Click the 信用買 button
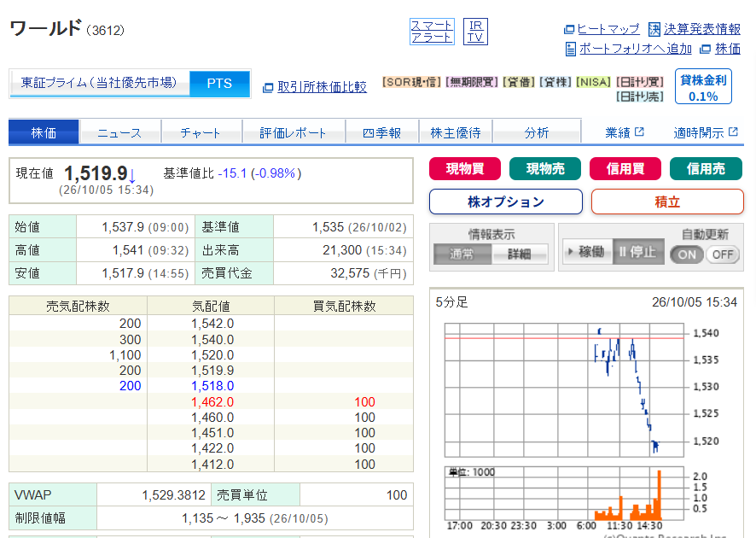This screenshot has width=756, height=538. coord(625,169)
